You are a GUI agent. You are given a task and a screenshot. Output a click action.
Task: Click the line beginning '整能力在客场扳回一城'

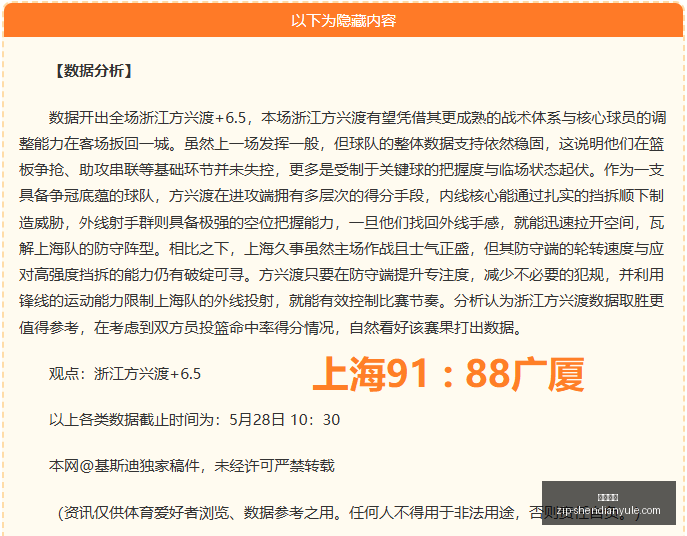[341, 144]
